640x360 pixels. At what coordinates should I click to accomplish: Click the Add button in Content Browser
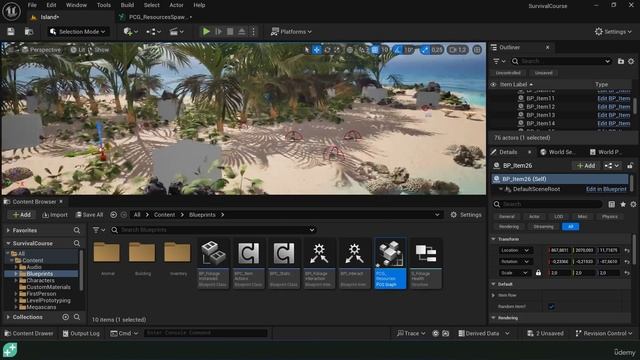(22, 215)
